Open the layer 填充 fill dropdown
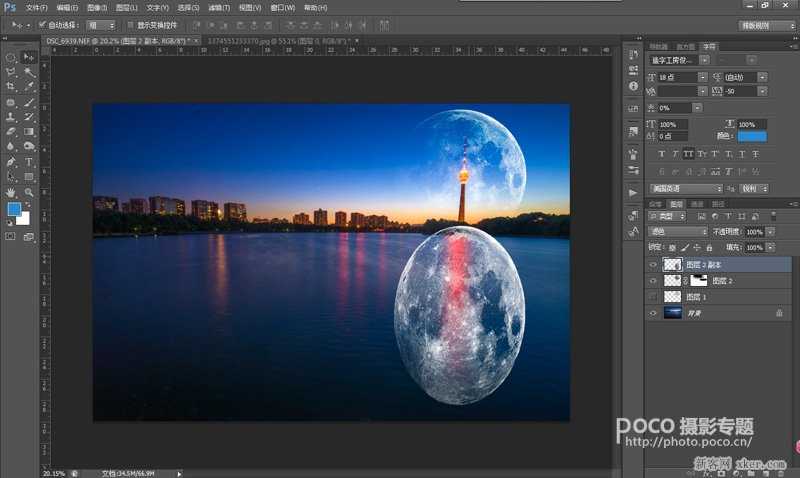The height and width of the screenshot is (478, 800). point(770,247)
